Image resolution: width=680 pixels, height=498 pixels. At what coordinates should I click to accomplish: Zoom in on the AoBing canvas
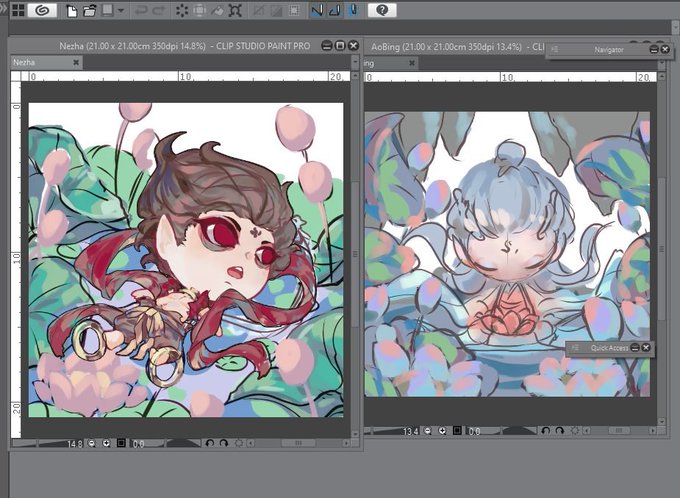[x=442, y=431]
